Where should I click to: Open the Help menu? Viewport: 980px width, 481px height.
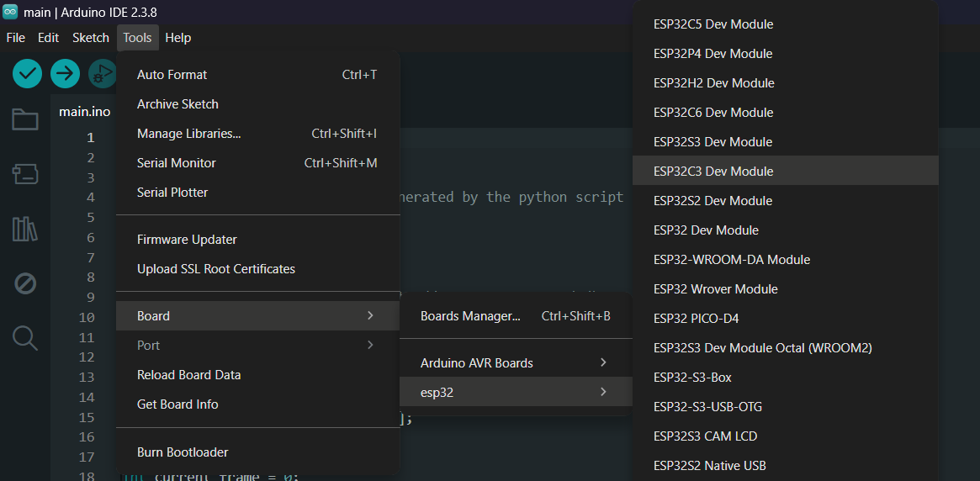click(178, 38)
